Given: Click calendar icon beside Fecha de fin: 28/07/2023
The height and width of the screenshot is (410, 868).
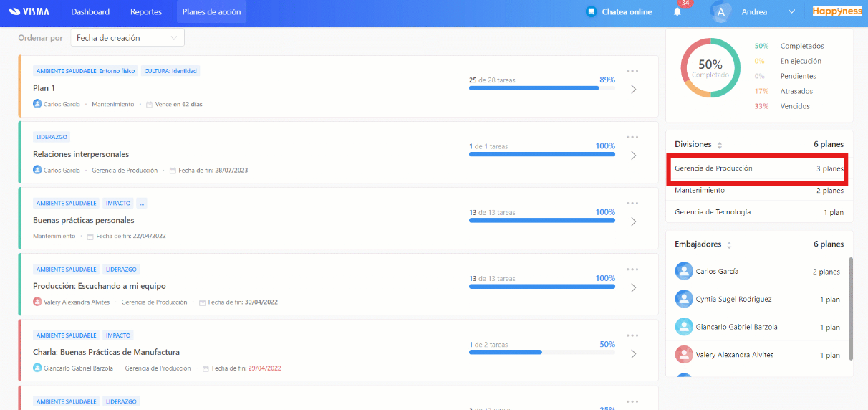Looking at the screenshot, I should 173,171.
